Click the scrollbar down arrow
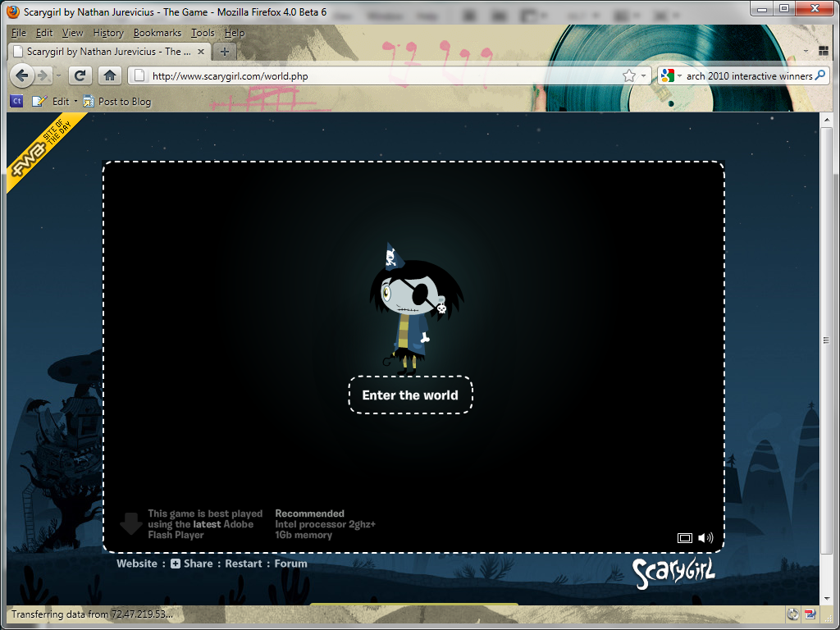840x630 pixels. 826,598
